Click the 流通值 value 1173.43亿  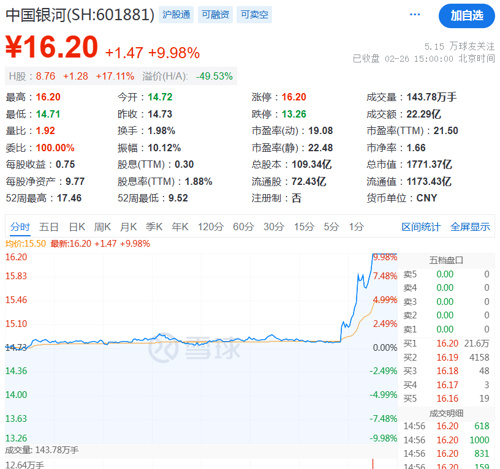[429, 182]
